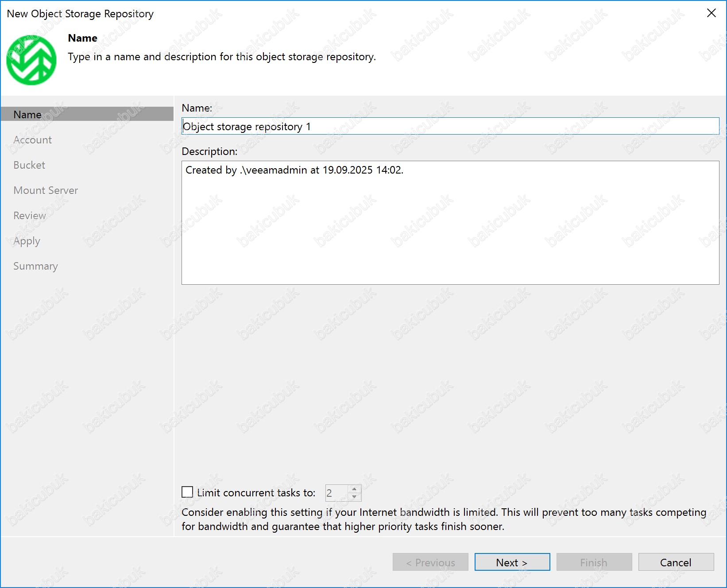Close the New Object Storage Repository dialog
Screen dimensions: 727x588
coord(711,13)
